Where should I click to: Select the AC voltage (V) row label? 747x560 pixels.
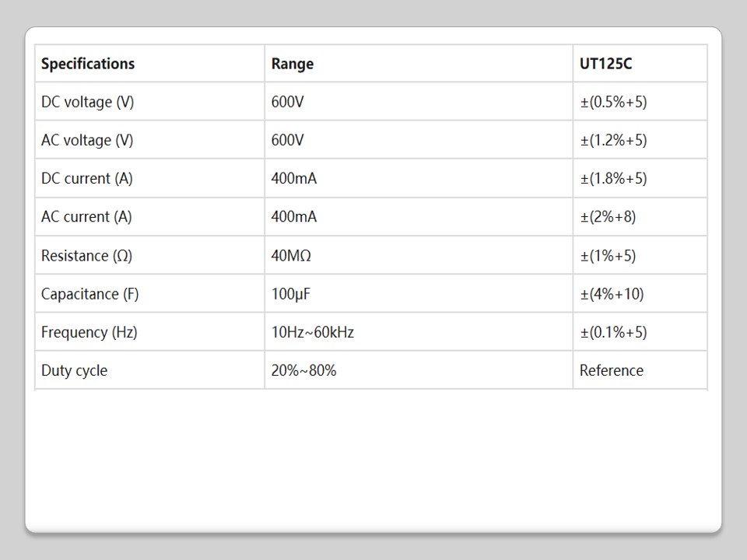[x=87, y=140]
